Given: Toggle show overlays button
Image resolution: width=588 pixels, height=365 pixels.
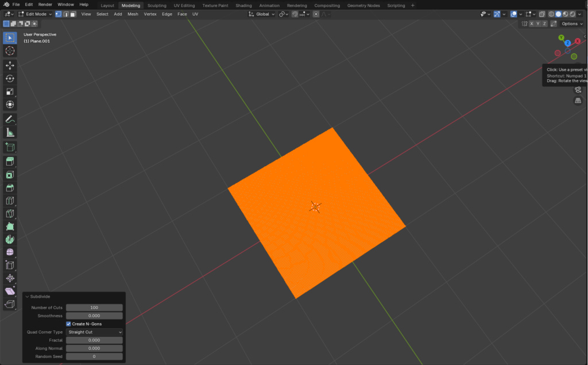Looking at the screenshot, I should pos(514,14).
